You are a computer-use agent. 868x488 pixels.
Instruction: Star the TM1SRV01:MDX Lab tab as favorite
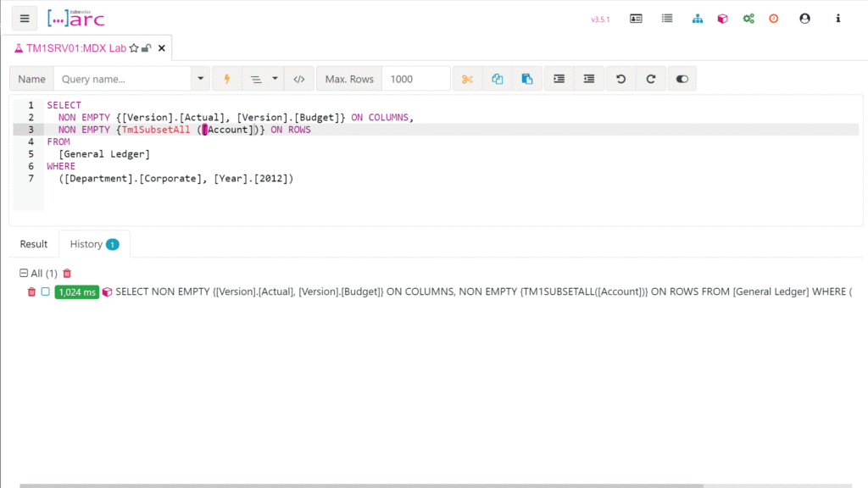tap(134, 48)
